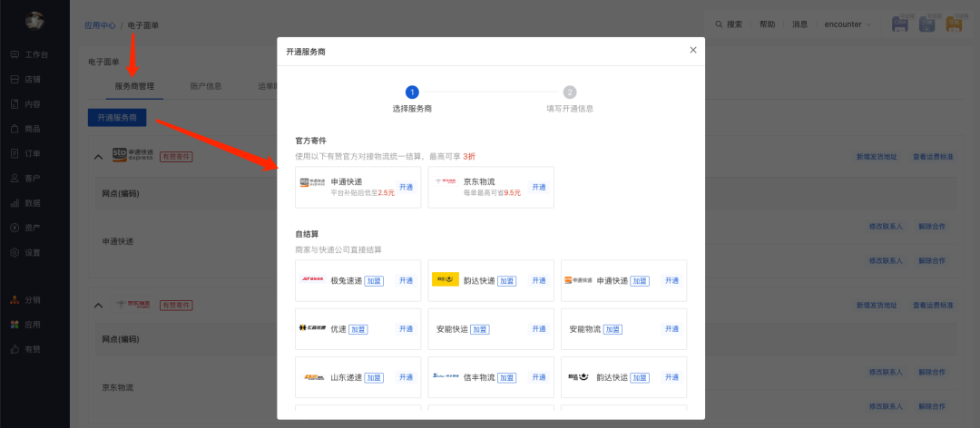
Task: Click the 加盟 tag beside 信丰物流
Action: (x=507, y=377)
